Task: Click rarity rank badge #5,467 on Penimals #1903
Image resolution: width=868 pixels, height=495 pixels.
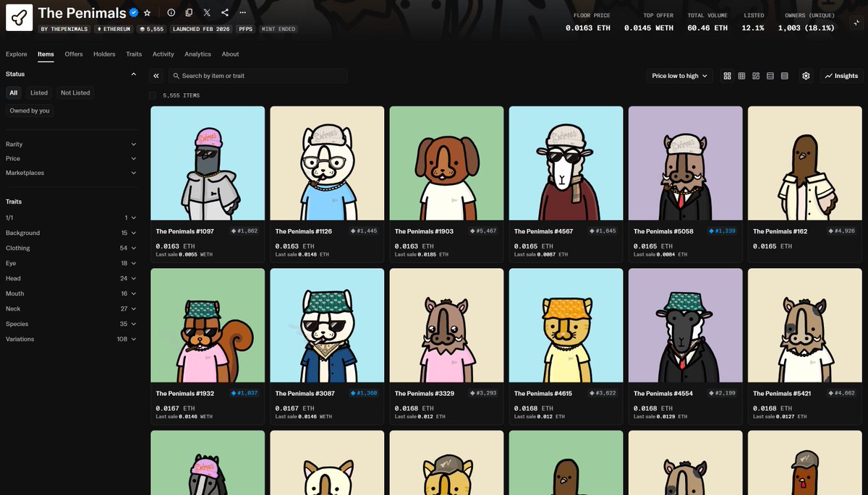Action: click(482, 231)
